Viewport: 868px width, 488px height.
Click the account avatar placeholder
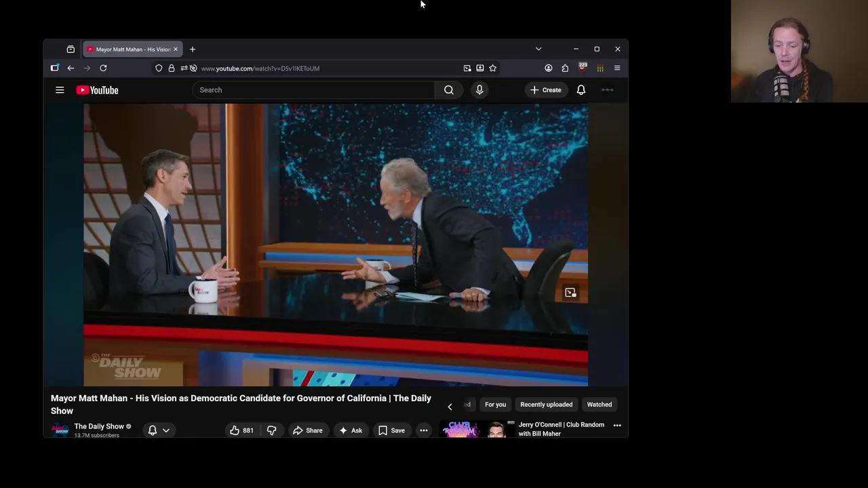[608, 90]
